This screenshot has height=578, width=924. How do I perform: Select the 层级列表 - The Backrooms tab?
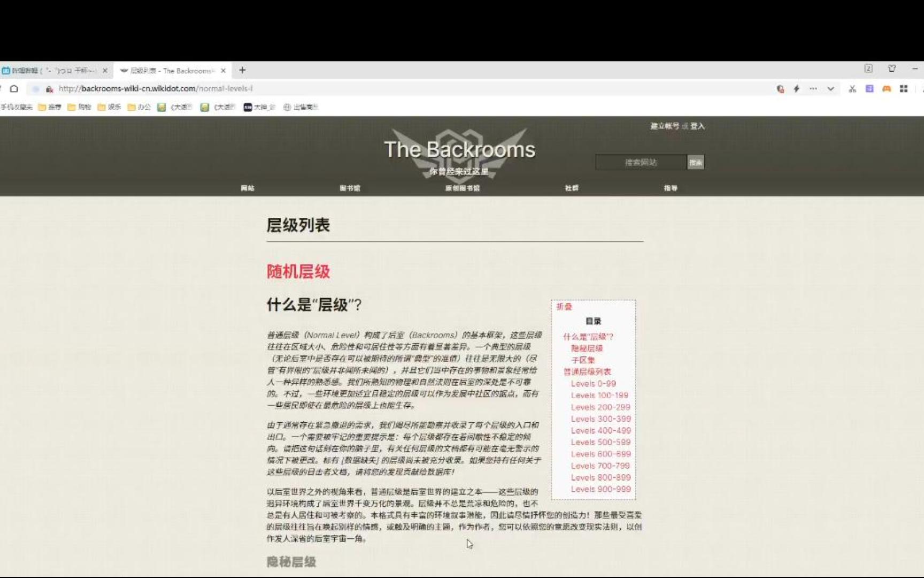coord(172,71)
